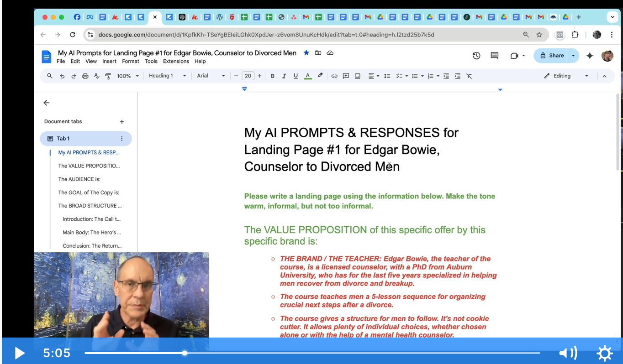Open video settings gear icon
Image resolution: width=623 pixels, height=364 pixels.
(605, 353)
